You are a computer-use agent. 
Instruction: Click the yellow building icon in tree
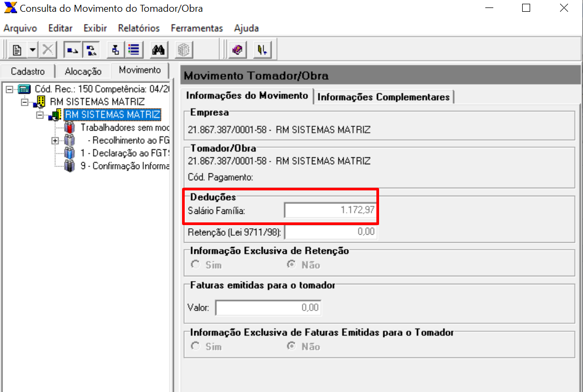click(40, 101)
